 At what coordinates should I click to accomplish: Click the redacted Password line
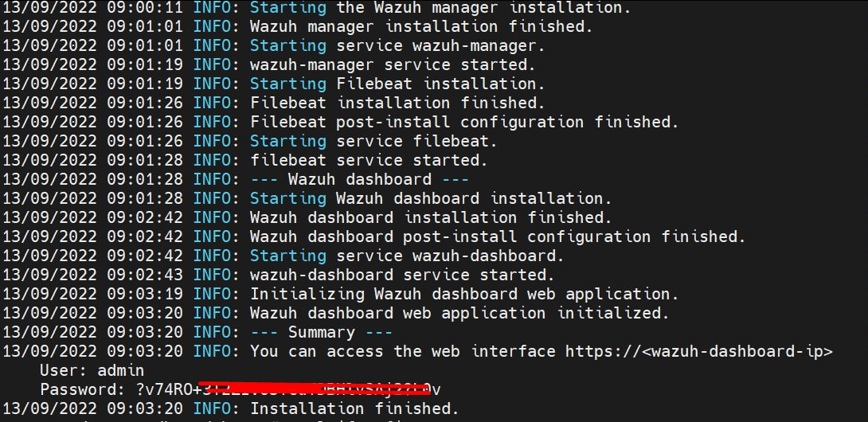click(x=239, y=389)
